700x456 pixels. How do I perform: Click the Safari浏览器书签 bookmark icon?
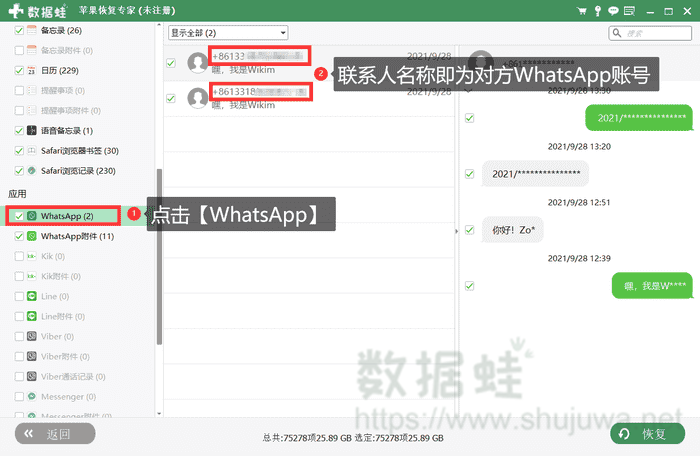pyautogui.click(x=32, y=151)
